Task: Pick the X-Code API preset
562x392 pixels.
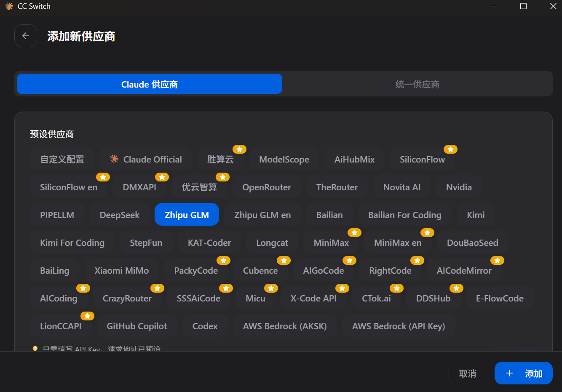Action: tap(313, 298)
